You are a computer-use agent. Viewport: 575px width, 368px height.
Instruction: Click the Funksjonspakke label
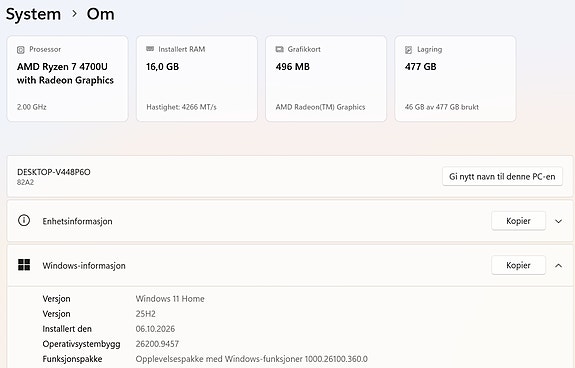72,359
